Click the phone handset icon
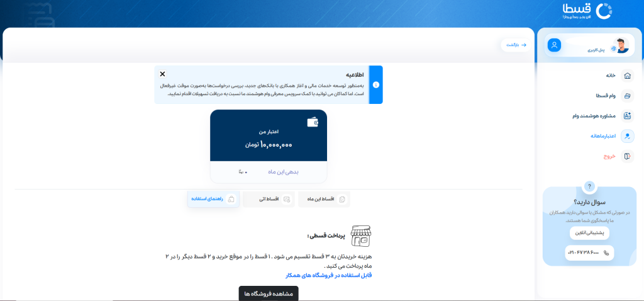 point(606,253)
